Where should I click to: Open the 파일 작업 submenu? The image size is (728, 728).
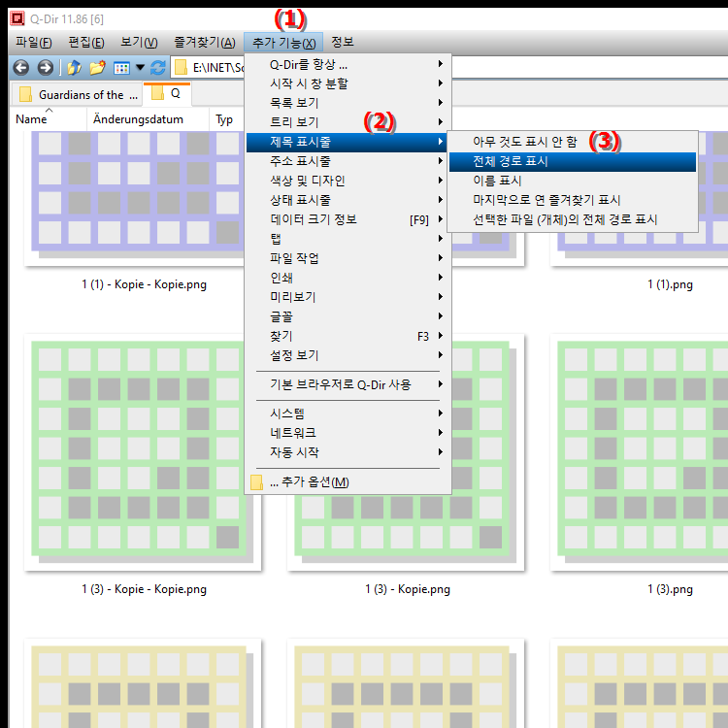click(347, 258)
